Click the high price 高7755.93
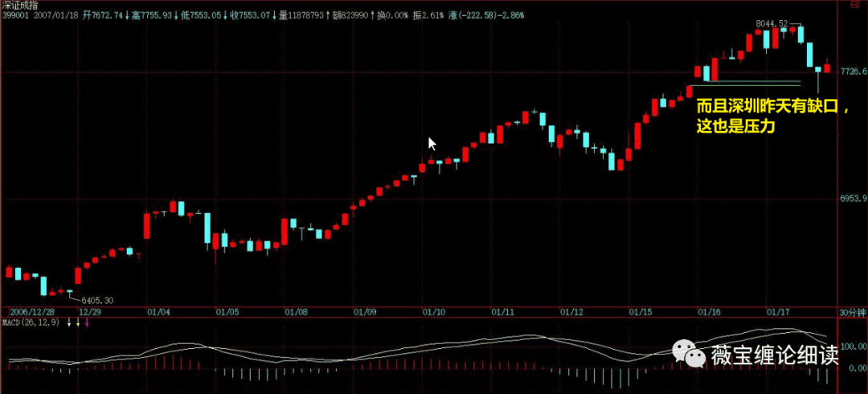868x394 pixels. pyautogui.click(x=152, y=15)
